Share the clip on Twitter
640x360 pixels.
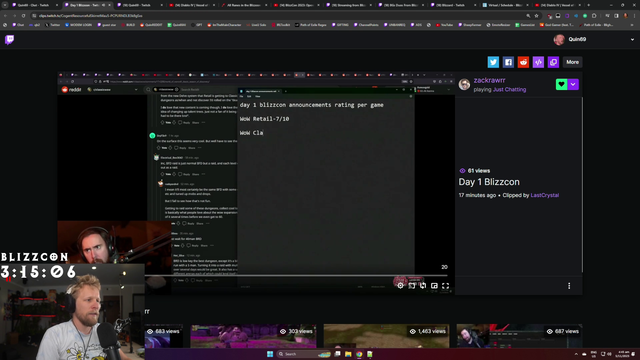[x=493, y=62]
